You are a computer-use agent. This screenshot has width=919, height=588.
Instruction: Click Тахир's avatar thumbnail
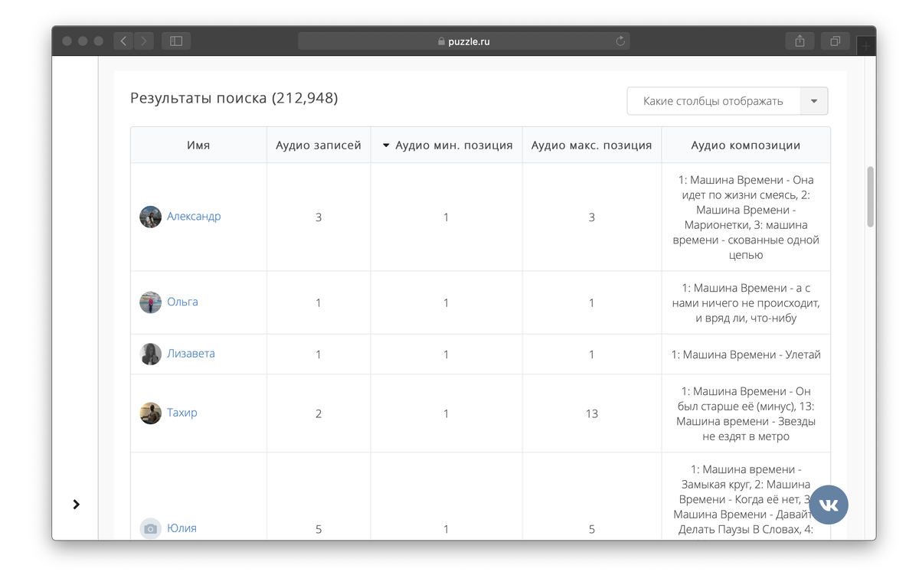click(150, 413)
